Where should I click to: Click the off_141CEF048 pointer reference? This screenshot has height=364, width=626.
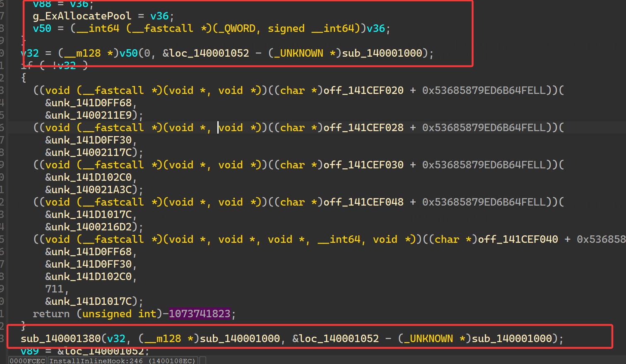(363, 202)
